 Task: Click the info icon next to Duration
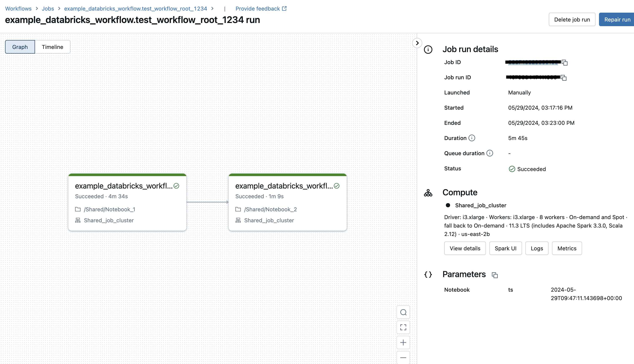pos(472,138)
